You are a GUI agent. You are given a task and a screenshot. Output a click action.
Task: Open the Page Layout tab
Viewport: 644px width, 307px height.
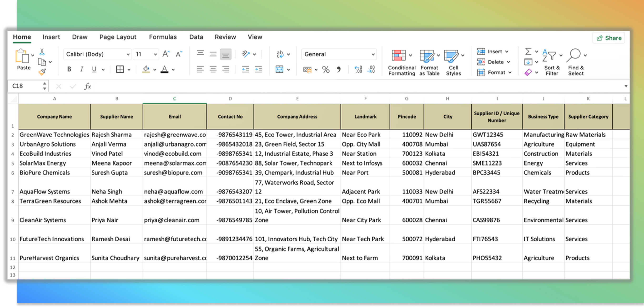click(x=118, y=37)
